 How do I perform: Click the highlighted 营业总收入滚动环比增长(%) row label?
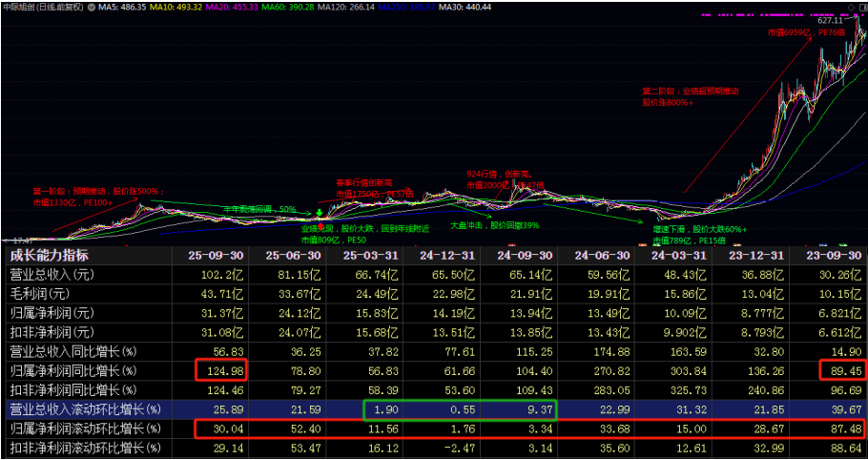tap(86, 408)
